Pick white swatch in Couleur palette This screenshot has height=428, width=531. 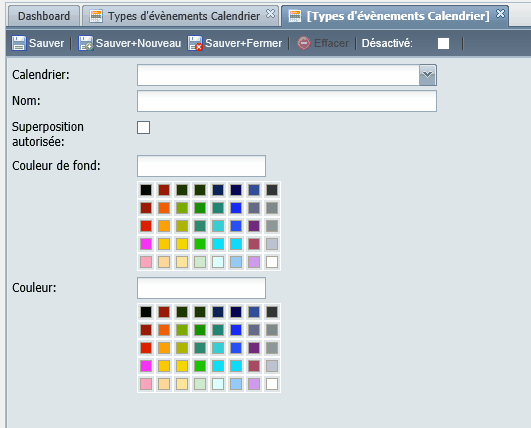click(x=272, y=384)
